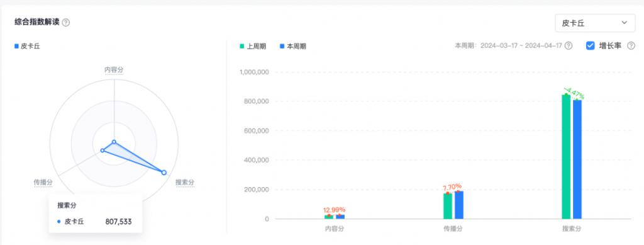The width and height of the screenshot is (644, 245).
Task: Toggle 上周期 legend series
Action: coord(253,47)
